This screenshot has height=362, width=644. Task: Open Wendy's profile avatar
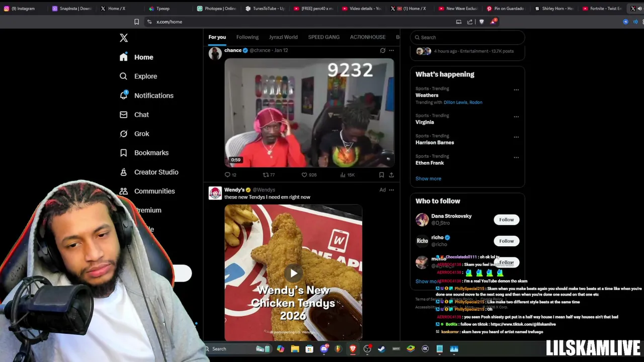tap(215, 193)
